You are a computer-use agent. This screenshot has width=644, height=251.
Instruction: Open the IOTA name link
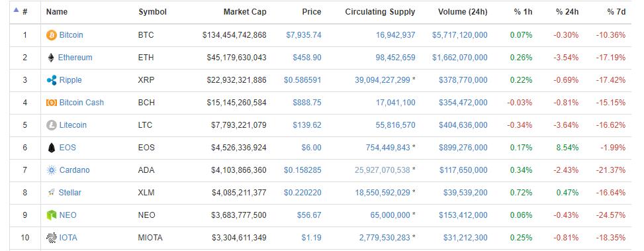[68, 238]
